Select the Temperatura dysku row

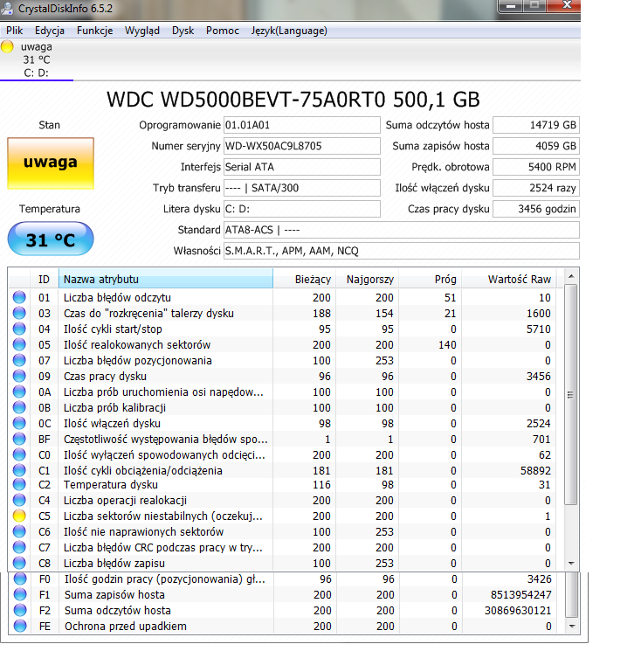click(283, 485)
